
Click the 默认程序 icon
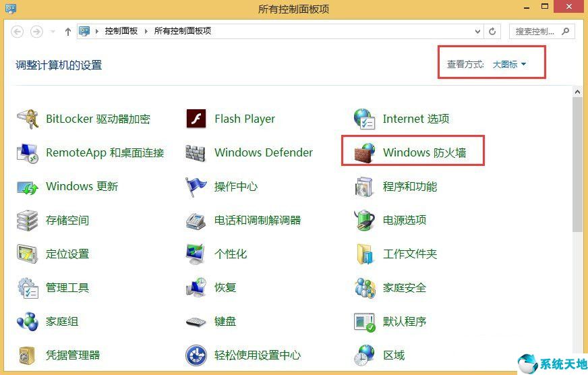tap(365, 322)
